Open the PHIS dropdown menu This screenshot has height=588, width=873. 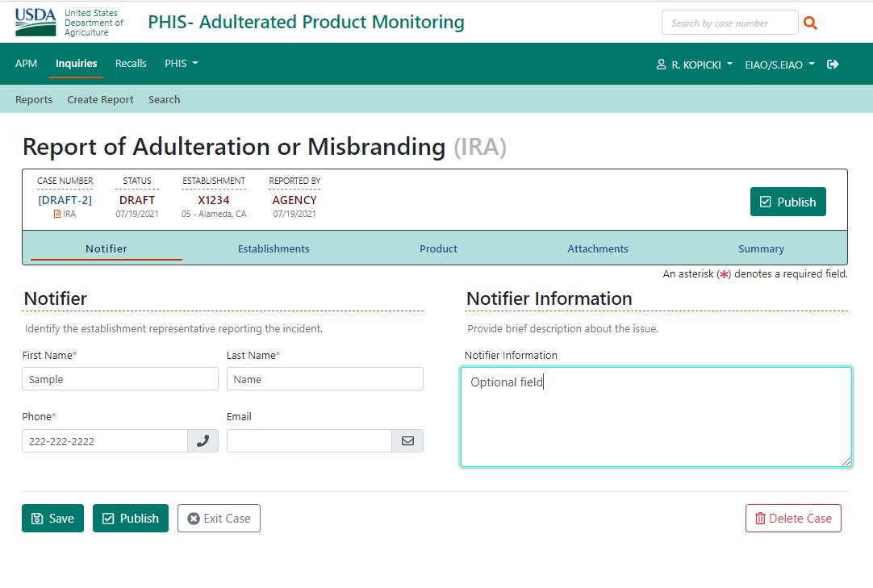pyautogui.click(x=181, y=64)
